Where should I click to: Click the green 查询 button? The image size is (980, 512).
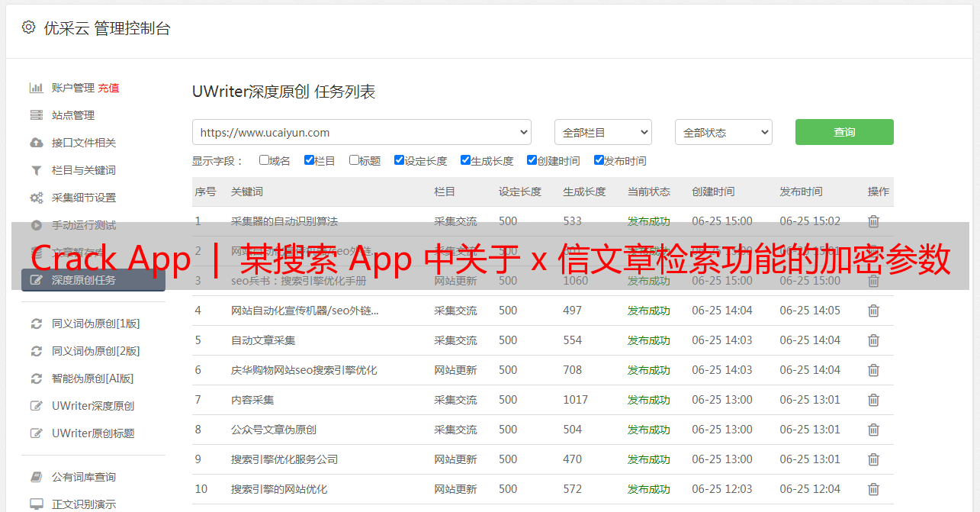tap(844, 132)
